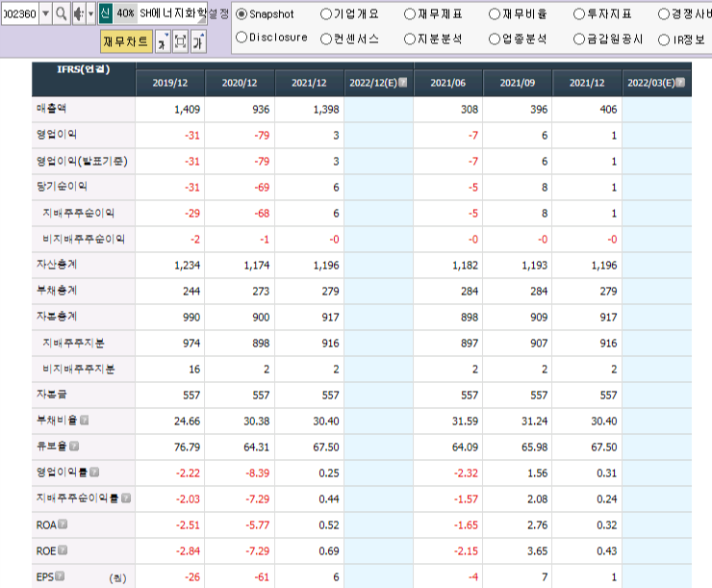Click the SH에너지화학 stock name field
This screenshot has width=712, height=588.
click(x=172, y=13)
